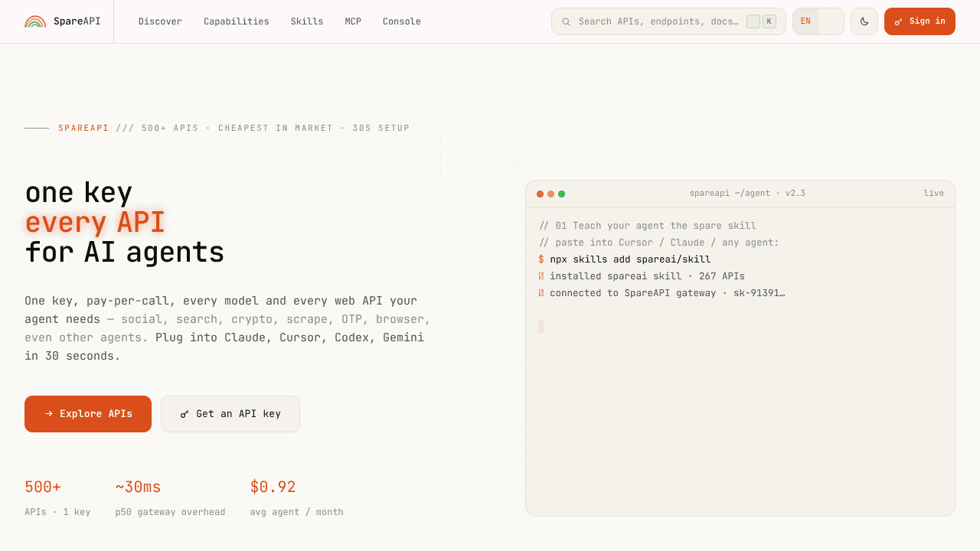This screenshot has width=980, height=551.
Task: Go to the Skills nav item
Action: pyautogui.click(x=307, y=21)
